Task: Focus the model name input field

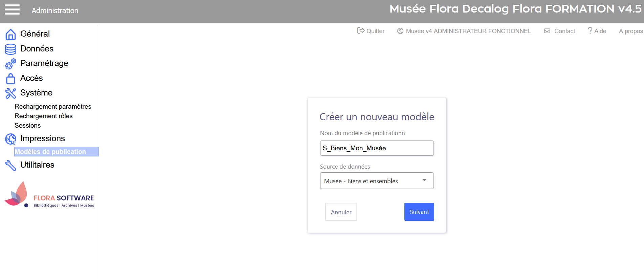Action: [x=377, y=148]
